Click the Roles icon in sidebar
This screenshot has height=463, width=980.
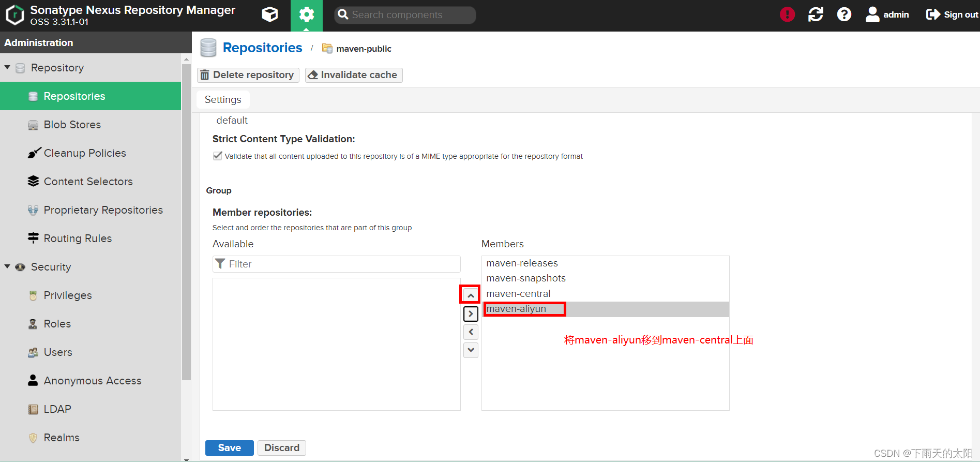[x=33, y=324]
